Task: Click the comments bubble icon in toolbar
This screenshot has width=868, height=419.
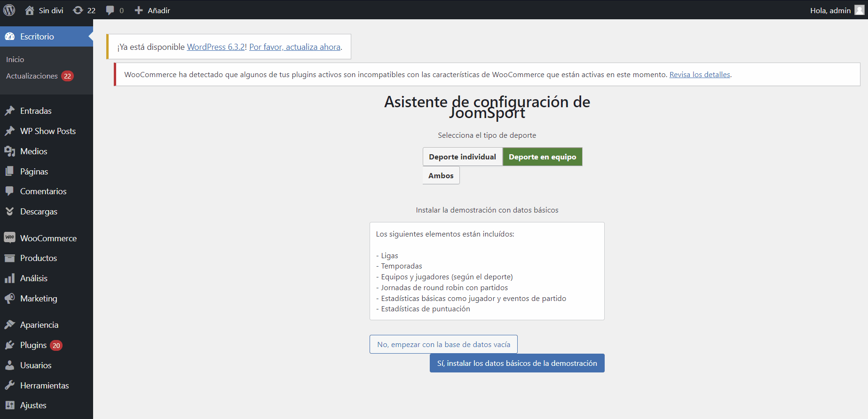Action: tap(110, 10)
